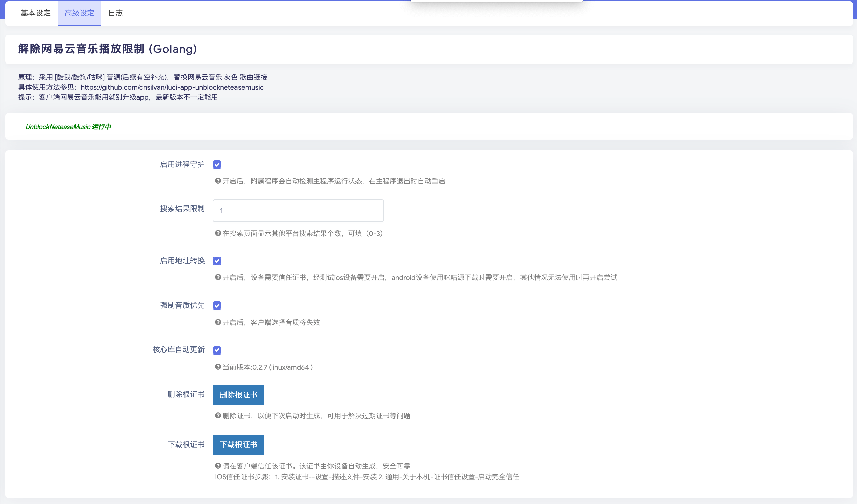Click help icon beside search result limit hint

(218, 233)
